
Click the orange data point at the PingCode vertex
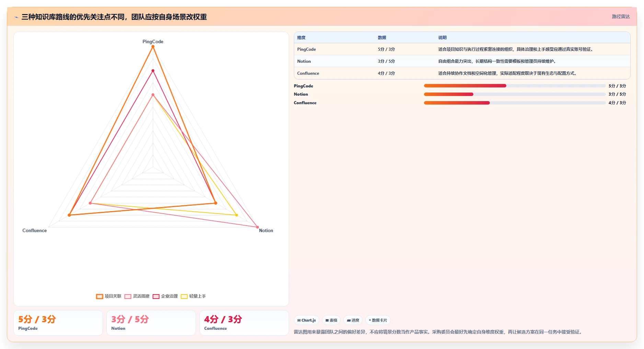(x=153, y=47)
